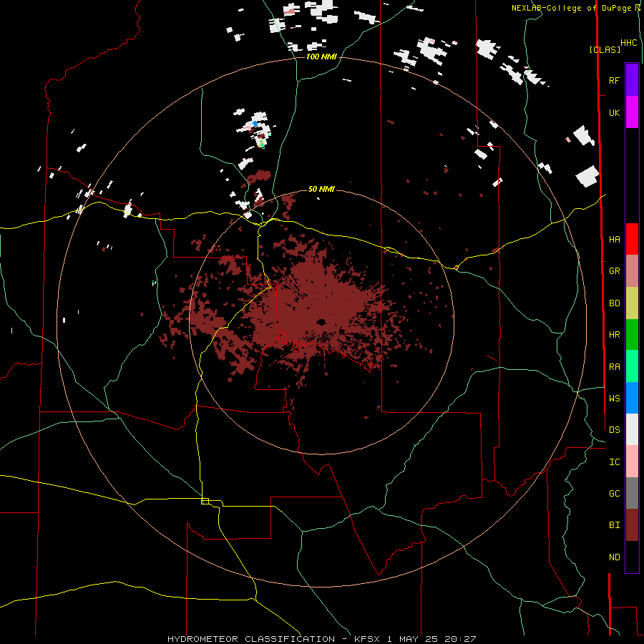Click the HA legend label
The image size is (644, 644).
click(614, 239)
